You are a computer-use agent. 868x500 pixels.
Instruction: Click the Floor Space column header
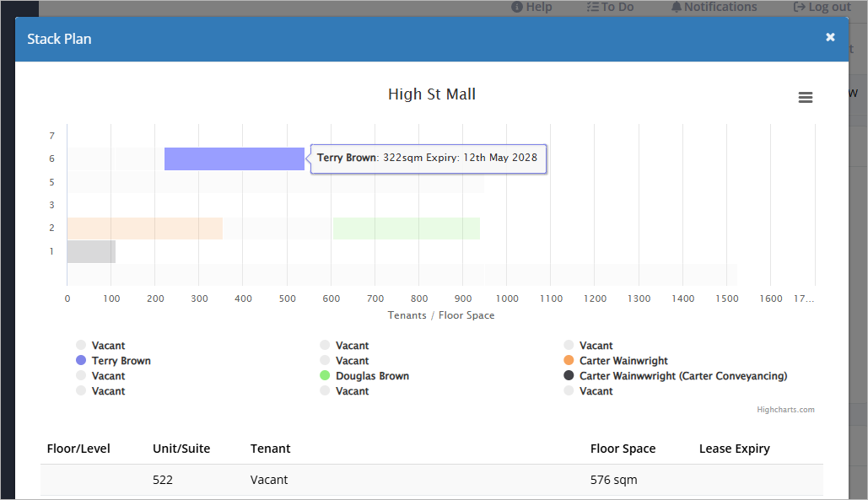point(623,449)
